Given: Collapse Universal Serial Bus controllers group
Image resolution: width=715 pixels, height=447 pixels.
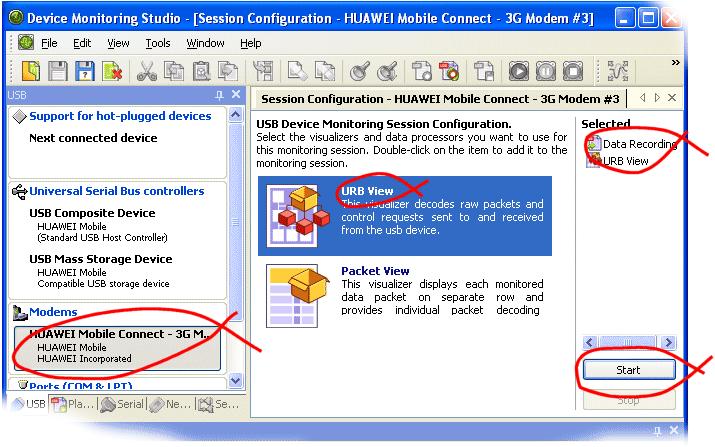Looking at the screenshot, I should pyautogui.click(x=116, y=191).
